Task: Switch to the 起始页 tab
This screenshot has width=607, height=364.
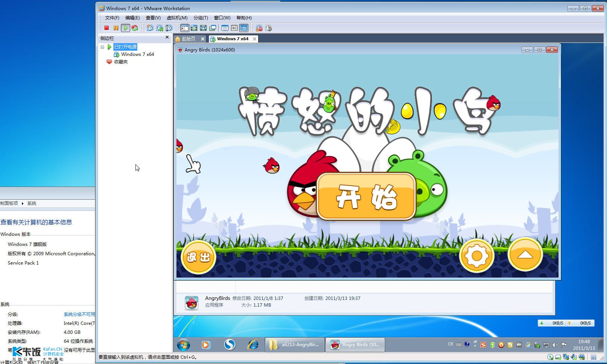Action: tap(188, 39)
